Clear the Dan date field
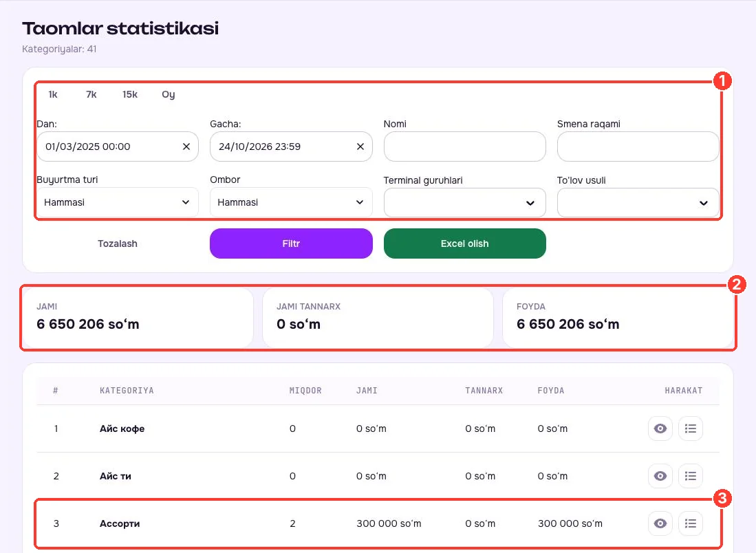Image resolution: width=756 pixels, height=553 pixels. 186,147
